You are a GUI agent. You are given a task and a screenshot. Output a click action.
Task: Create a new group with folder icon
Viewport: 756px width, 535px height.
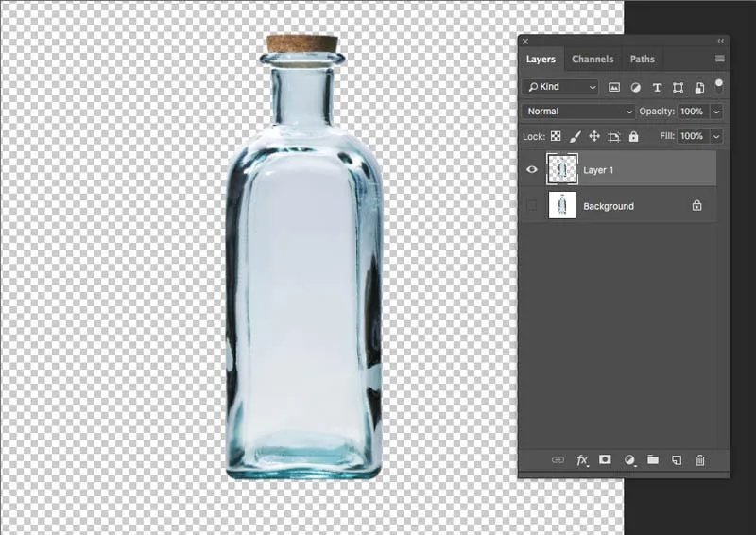click(x=652, y=460)
